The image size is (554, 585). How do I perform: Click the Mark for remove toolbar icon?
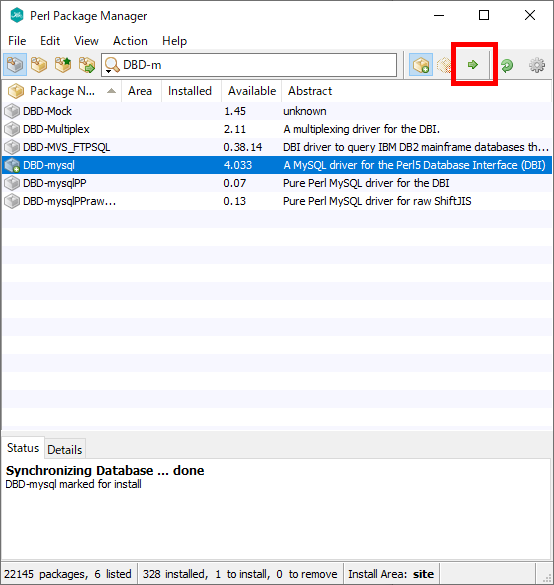[x=444, y=65]
